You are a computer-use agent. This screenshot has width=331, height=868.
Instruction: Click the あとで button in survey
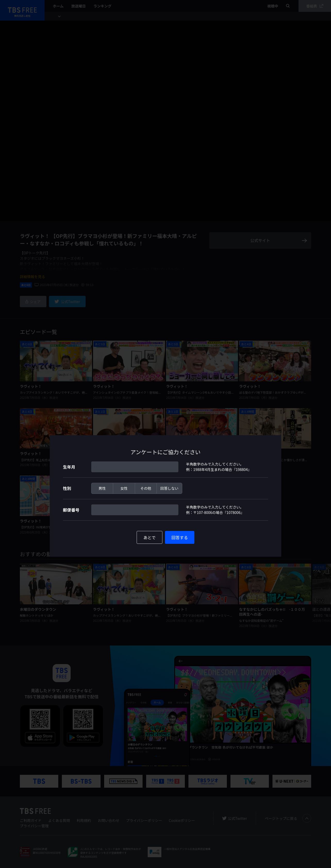tap(150, 537)
